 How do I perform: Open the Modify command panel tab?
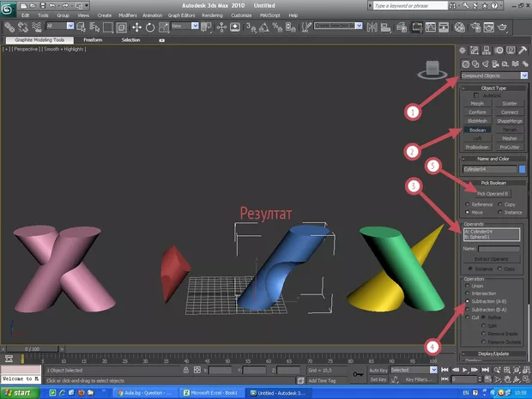click(476, 51)
